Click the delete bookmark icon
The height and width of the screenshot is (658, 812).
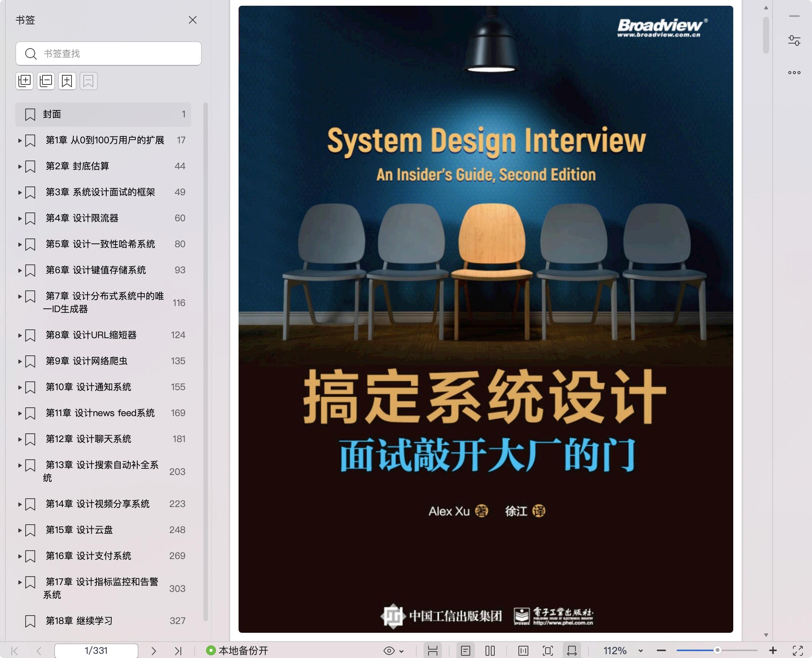pyautogui.click(x=89, y=81)
